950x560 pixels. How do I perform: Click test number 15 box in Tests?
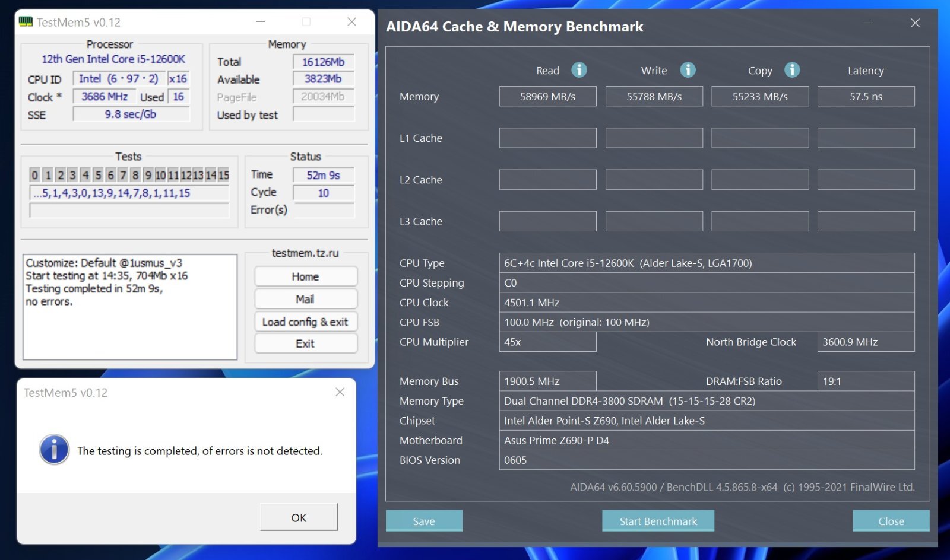point(223,175)
